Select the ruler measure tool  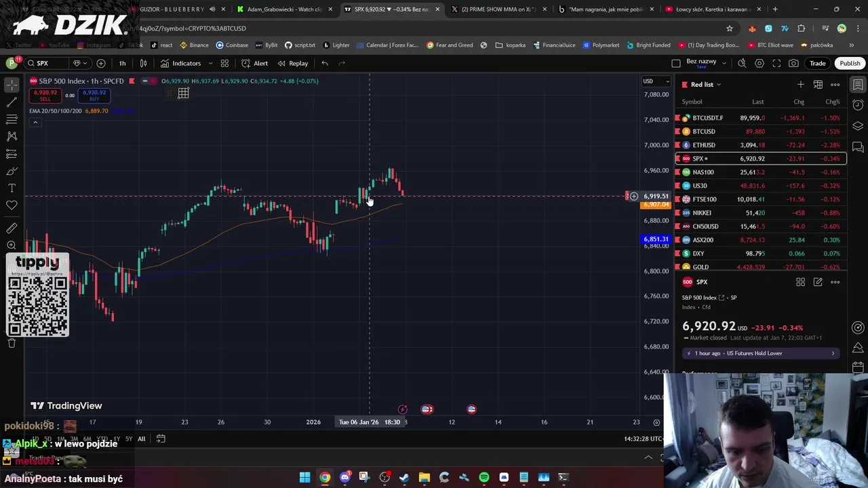[x=12, y=228]
